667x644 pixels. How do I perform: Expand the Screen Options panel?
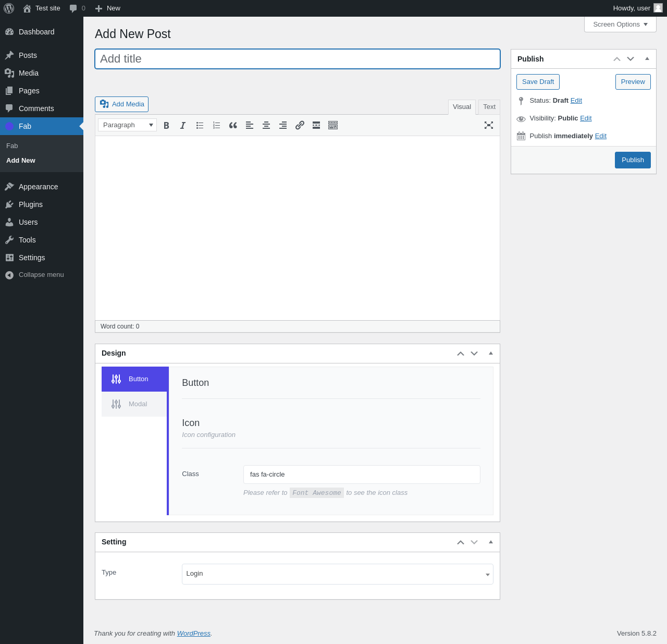coord(620,25)
